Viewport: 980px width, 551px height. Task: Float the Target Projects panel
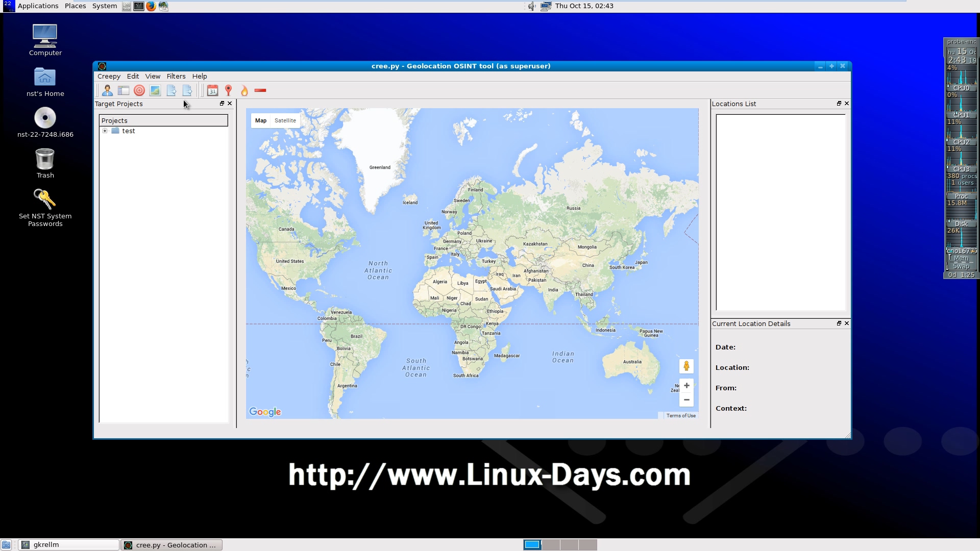[x=222, y=103]
